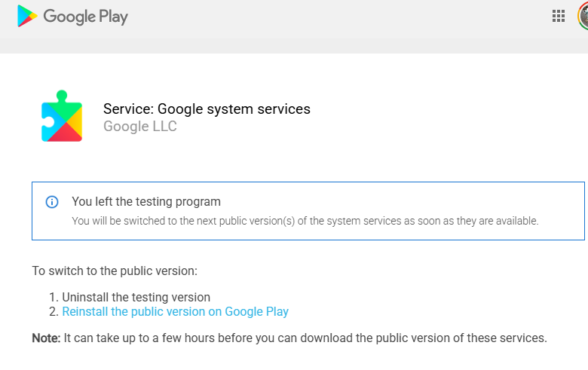Click the Google Play wordmark text

point(85,16)
